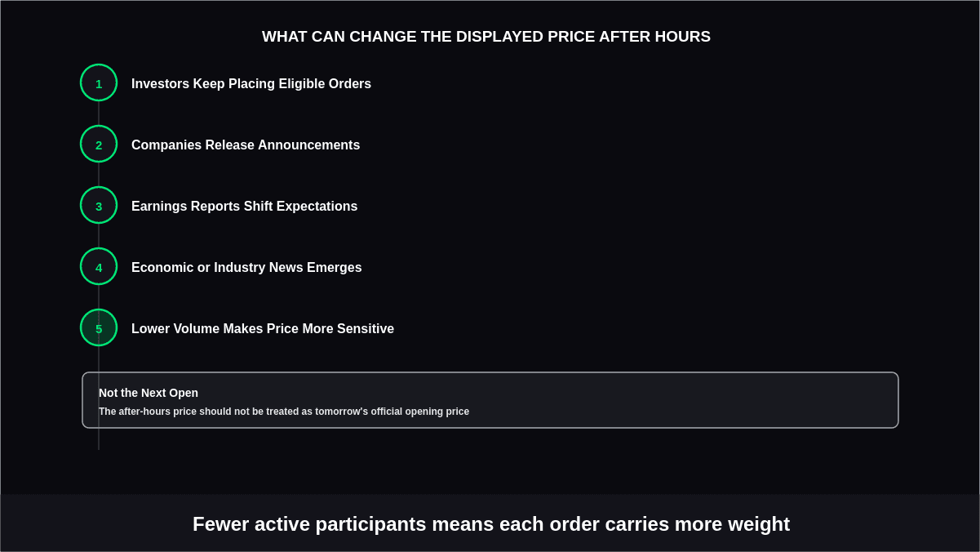
Task: Click the 'Companies Release Announcements' item
Action: [x=246, y=145]
